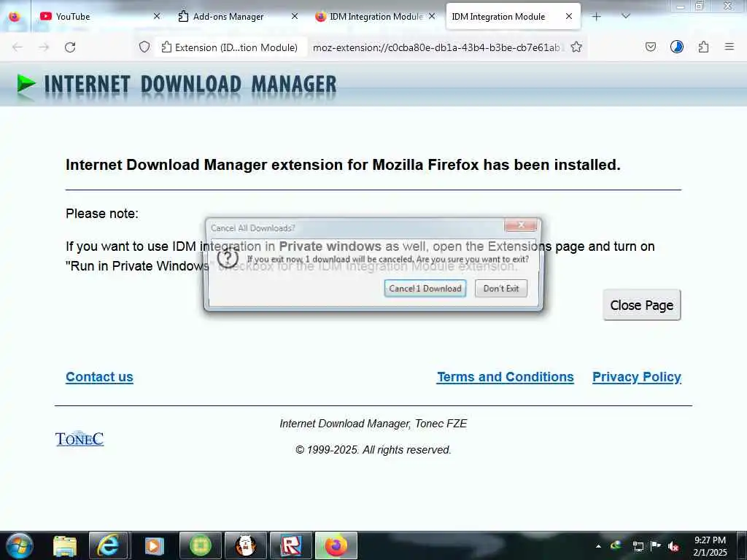Screen dimensions: 747x560
Task: Expand the list all tabs chevron
Action: [626, 16]
